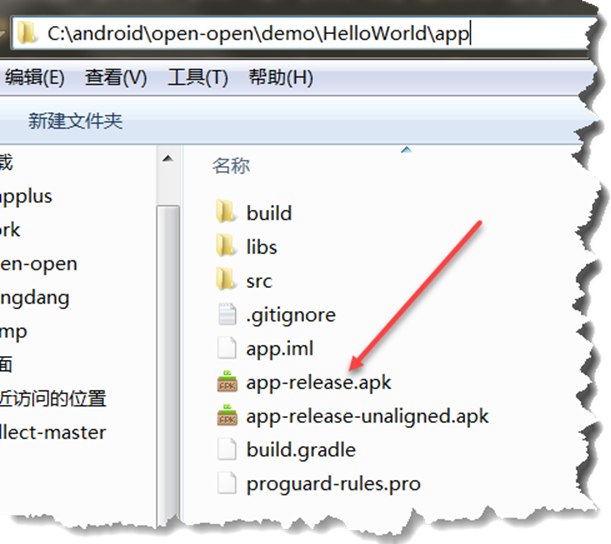Select the build folder name
Screen dimensions: 611x544
click(x=269, y=213)
